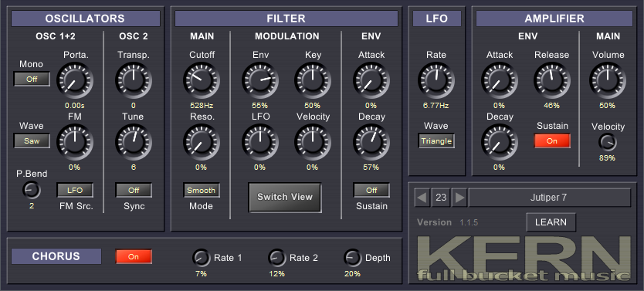Click the 528Hz cutoff value

(202, 106)
